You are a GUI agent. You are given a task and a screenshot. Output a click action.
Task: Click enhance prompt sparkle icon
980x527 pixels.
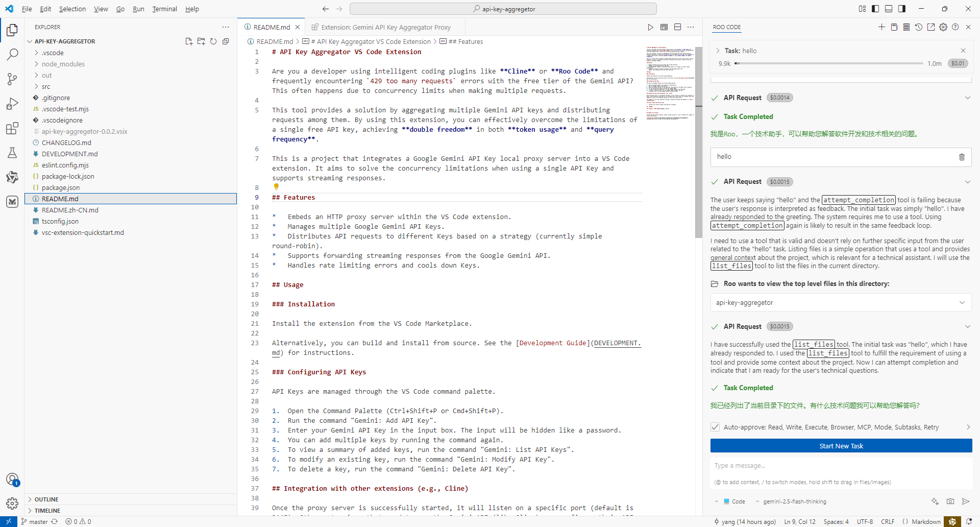935,501
